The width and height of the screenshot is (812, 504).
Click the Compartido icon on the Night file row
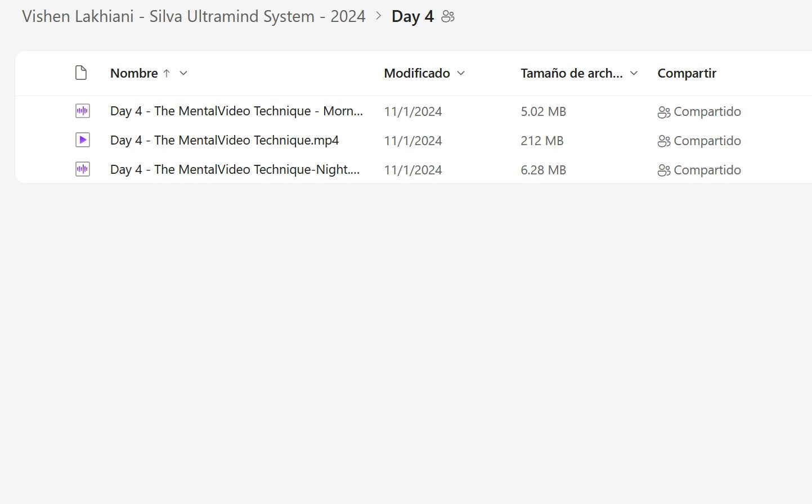coord(664,170)
